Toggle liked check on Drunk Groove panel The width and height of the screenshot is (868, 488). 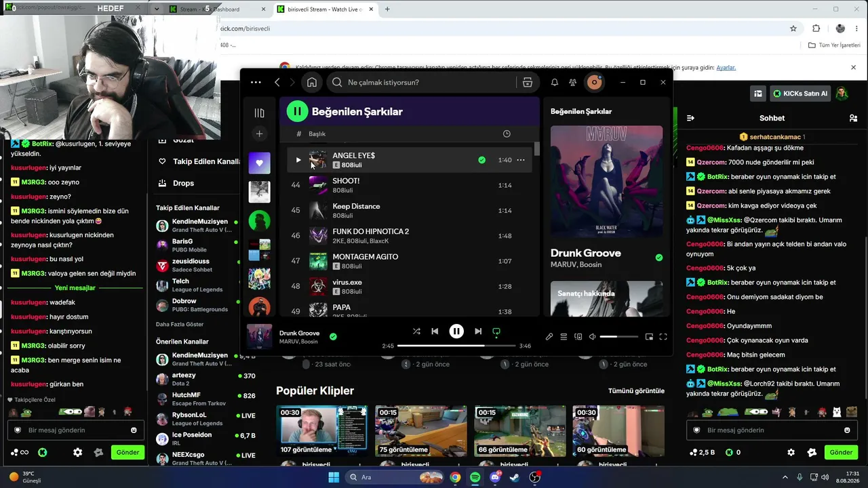(659, 258)
